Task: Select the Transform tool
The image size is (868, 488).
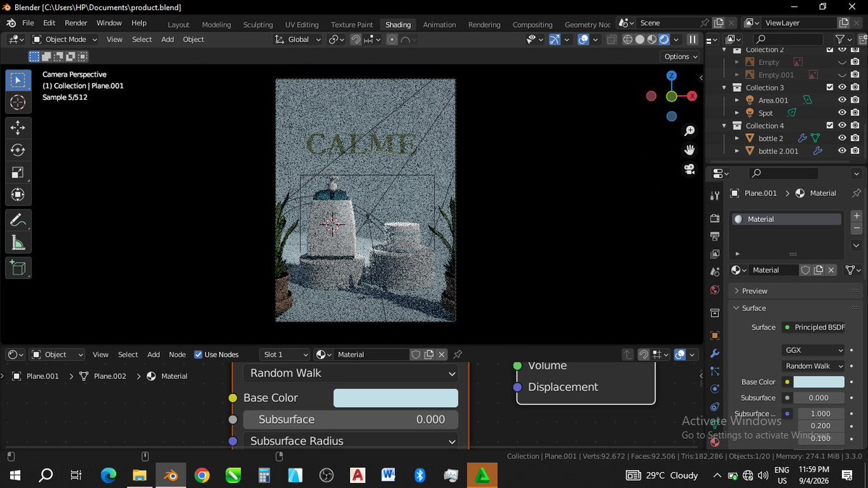Action: (18, 194)
